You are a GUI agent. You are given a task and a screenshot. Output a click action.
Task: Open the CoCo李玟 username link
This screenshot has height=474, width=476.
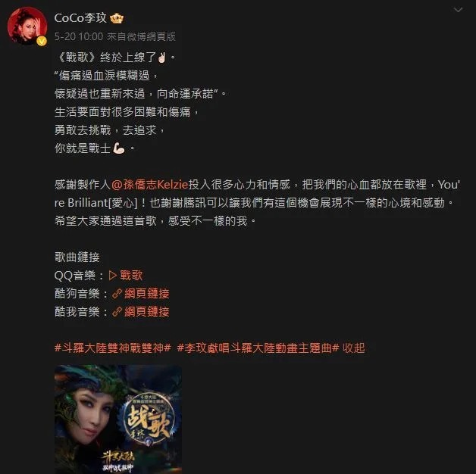pyautogui.click(x=80, y=18)
